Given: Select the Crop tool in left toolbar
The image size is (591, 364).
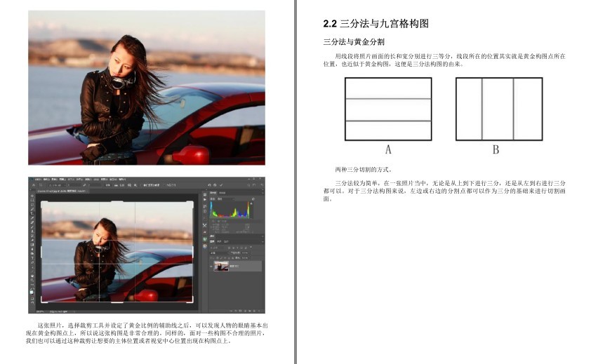Looking at the screenshot, I should tap(32, 213).
